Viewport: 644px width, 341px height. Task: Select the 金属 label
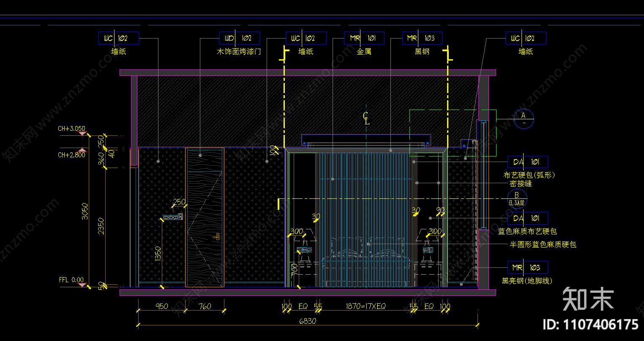pyautogui.click(x=364, y=52)
